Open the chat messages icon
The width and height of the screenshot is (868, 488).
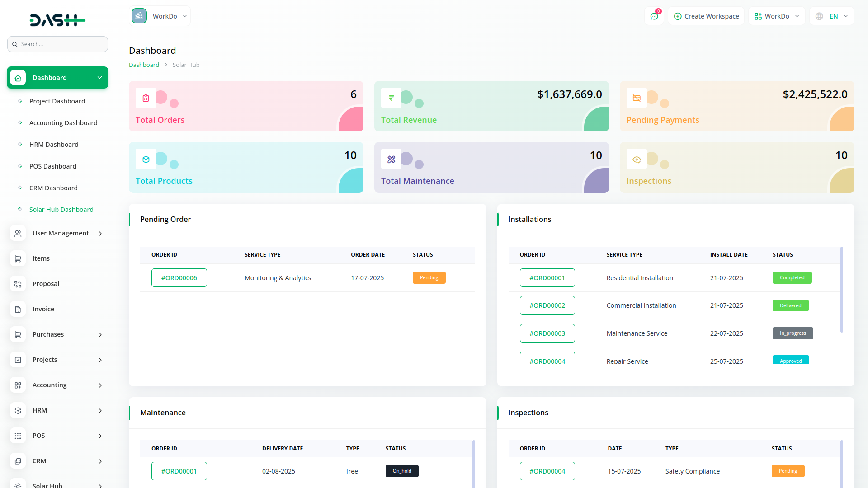654,16
